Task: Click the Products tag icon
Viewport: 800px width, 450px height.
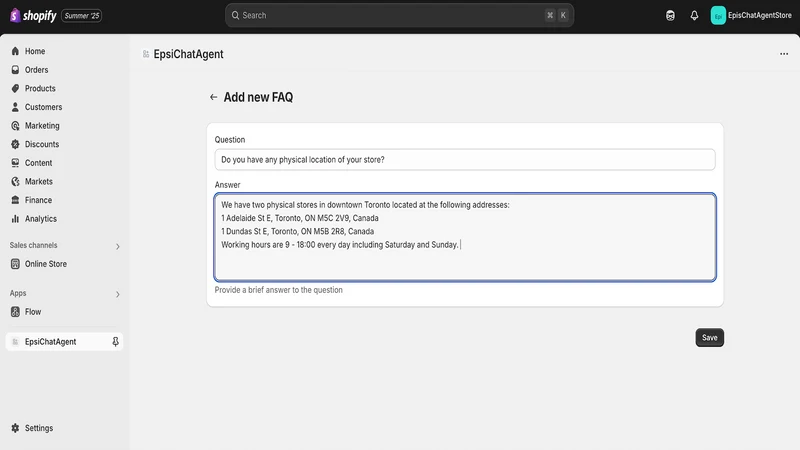Action: tap(15, 88)
